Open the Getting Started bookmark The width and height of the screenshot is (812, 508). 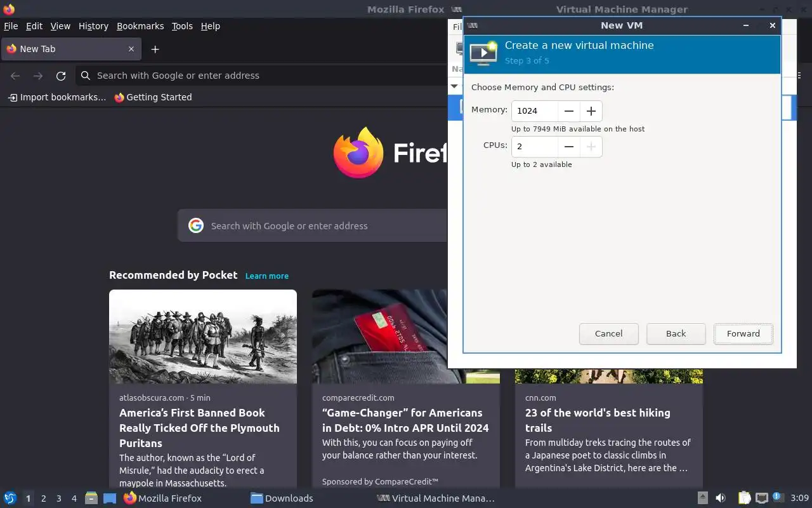click(153, 97)
